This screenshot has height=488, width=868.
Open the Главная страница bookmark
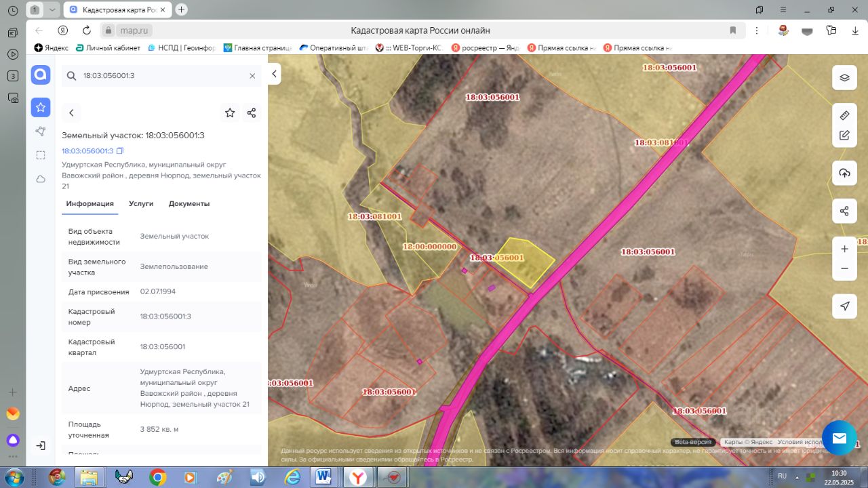(258, 48)
